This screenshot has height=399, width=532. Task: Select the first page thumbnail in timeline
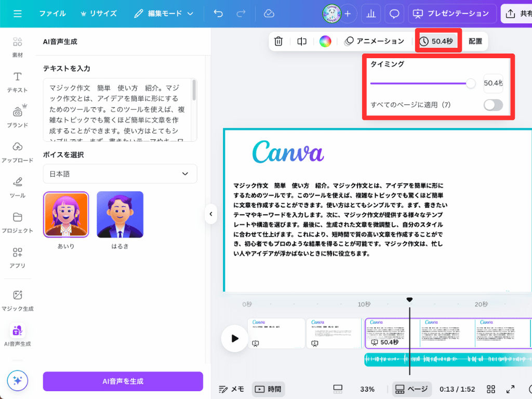tap(276, 333)
